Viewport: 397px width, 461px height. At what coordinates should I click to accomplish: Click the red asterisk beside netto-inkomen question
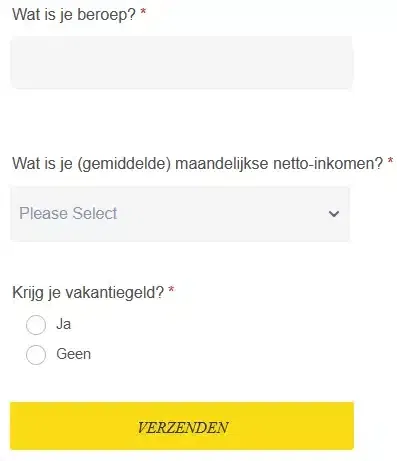[x=390, y=161]
